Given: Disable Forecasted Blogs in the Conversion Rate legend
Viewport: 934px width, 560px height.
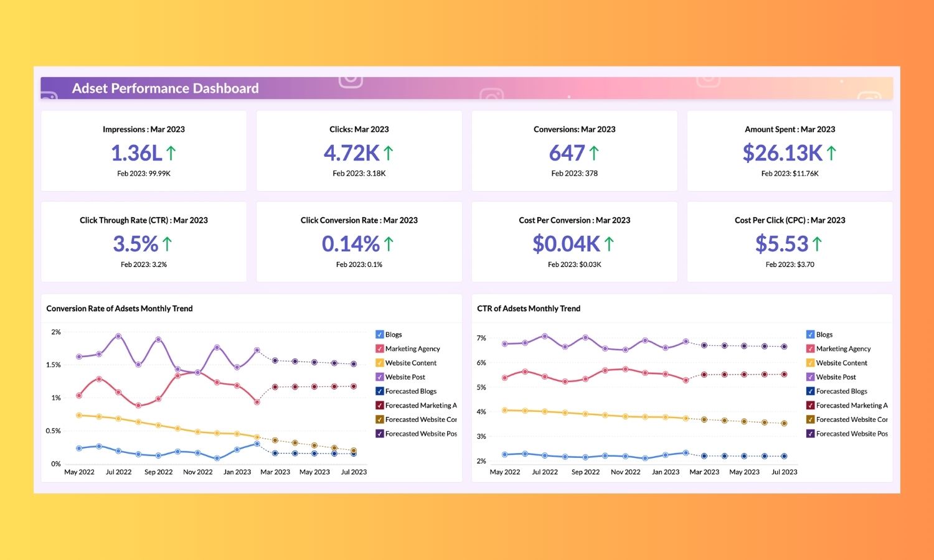Looking at the screenshot, I should (379, 391).
